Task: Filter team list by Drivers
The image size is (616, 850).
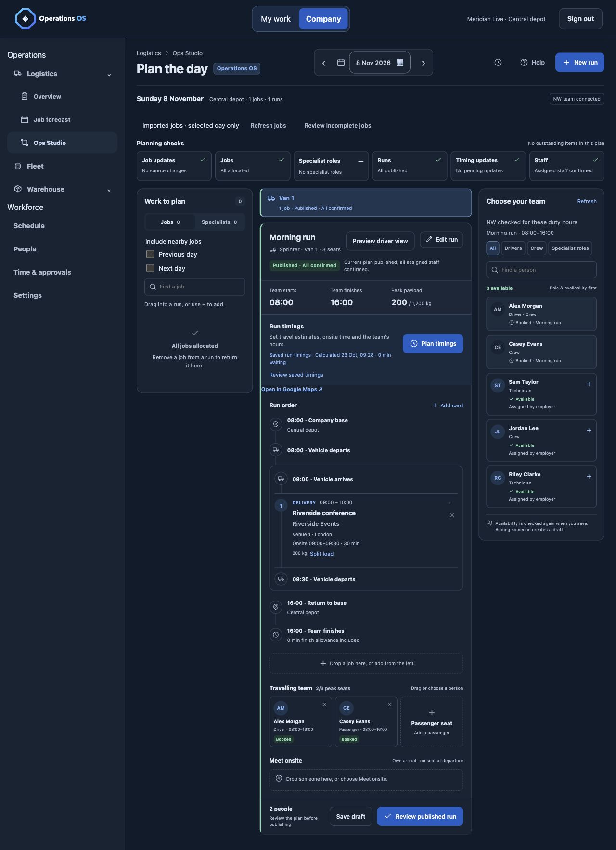Action: 513,248
